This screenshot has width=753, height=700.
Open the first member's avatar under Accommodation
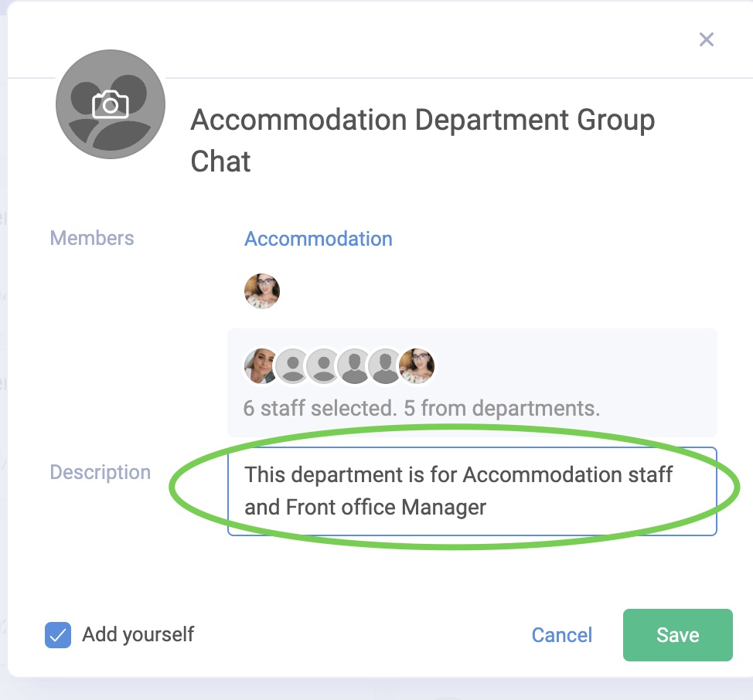click(261, 290)
